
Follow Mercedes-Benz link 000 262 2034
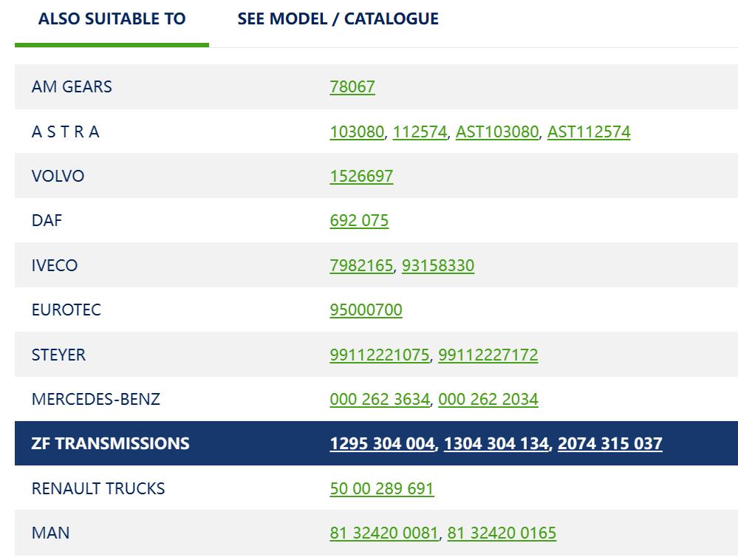(488, 400)
